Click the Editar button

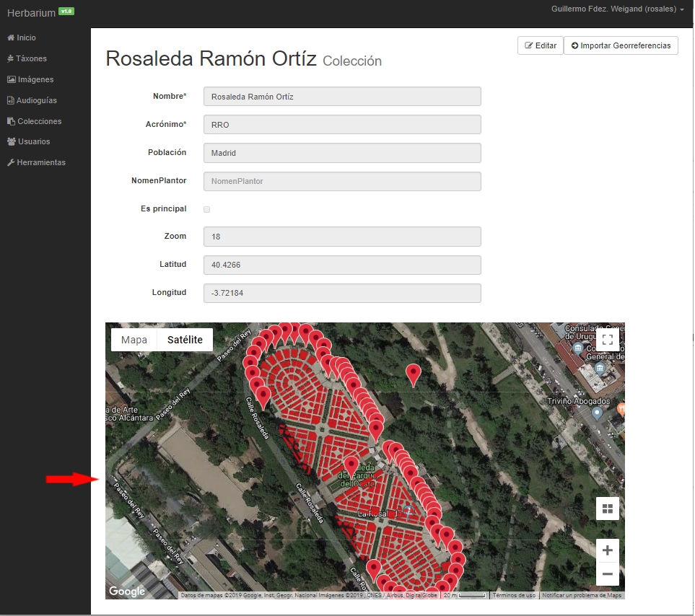(540, 45)
